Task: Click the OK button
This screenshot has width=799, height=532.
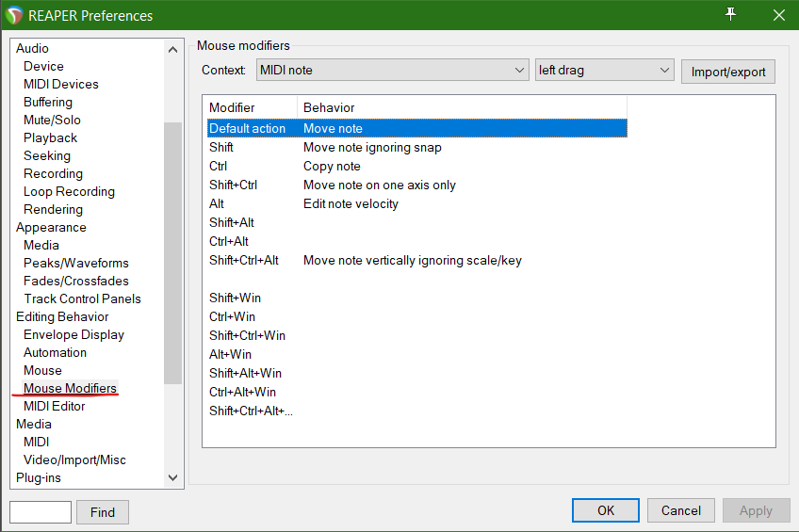Action: (x=605, y=510)
